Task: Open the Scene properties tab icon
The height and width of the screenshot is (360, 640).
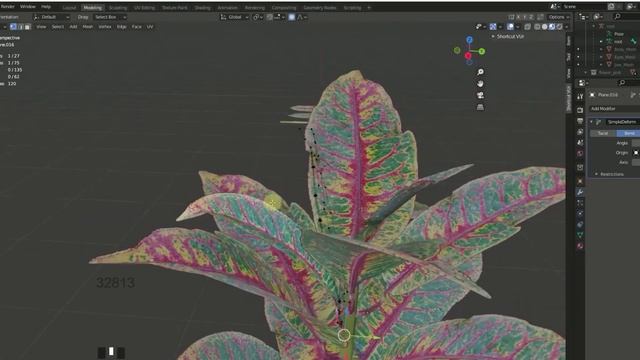Action: [x=580, y=142]
